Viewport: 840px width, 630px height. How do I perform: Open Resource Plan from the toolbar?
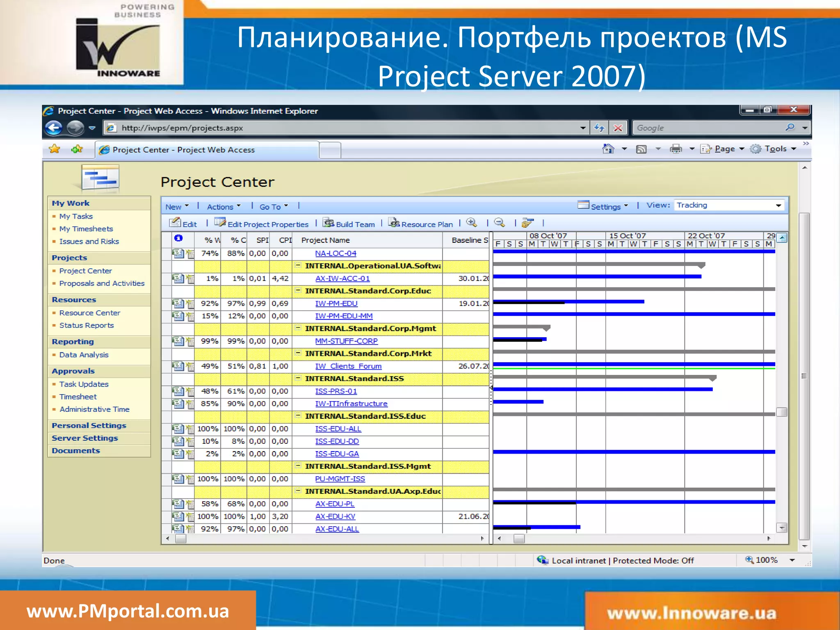(x=420, y=223)
